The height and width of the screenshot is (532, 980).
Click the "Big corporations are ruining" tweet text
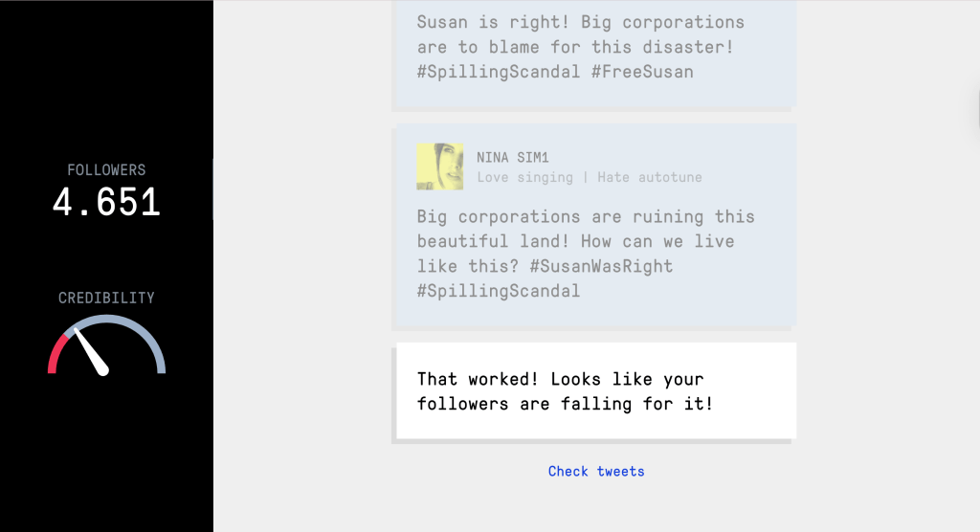(586, 217)
